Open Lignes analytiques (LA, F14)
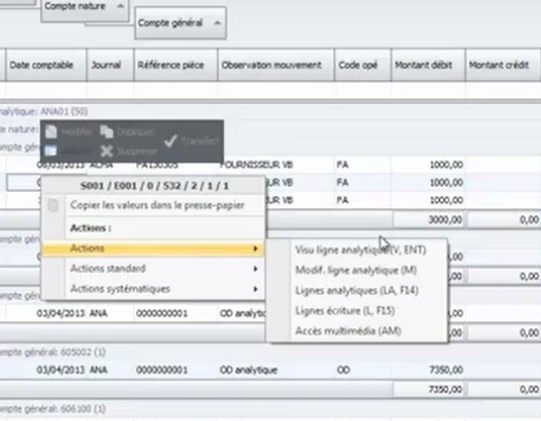Screen dimensions: 541x421 (x=357, y=291)
